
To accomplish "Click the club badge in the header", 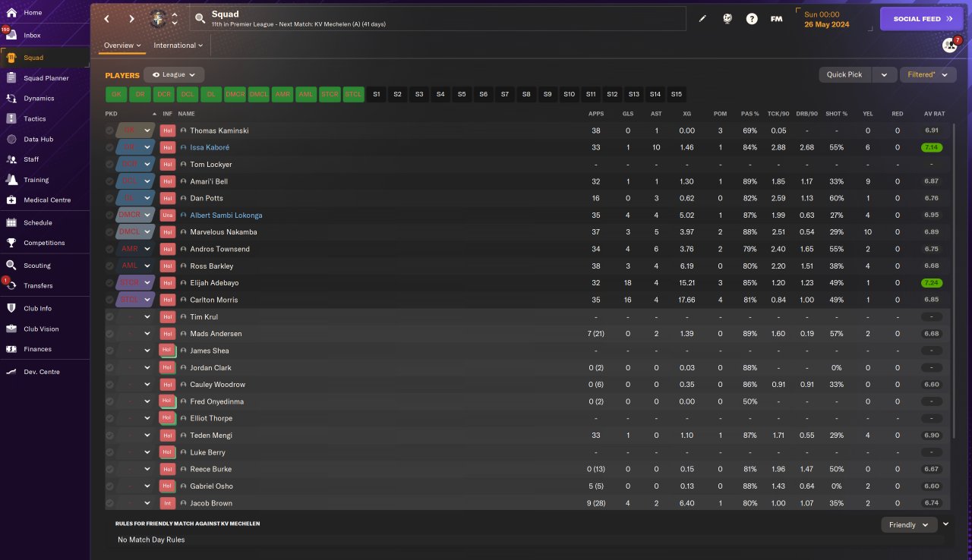I will (158, 18).
